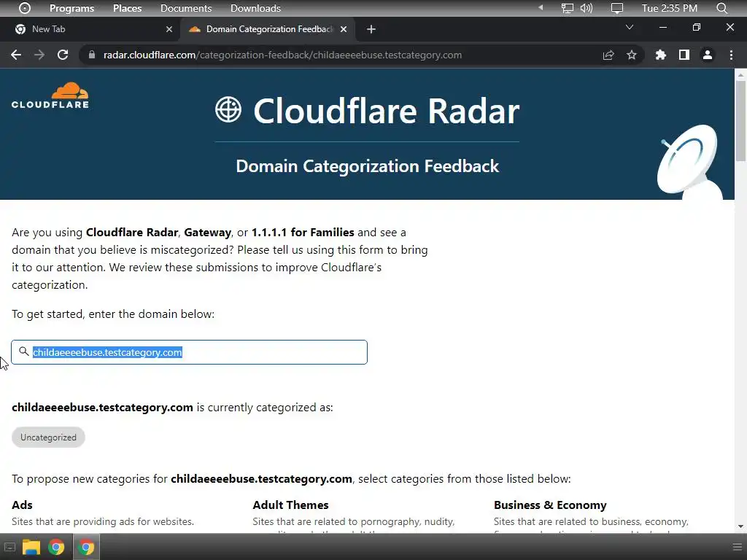
Task: Click the Business & Economy category heading
Action: [550, 505]
